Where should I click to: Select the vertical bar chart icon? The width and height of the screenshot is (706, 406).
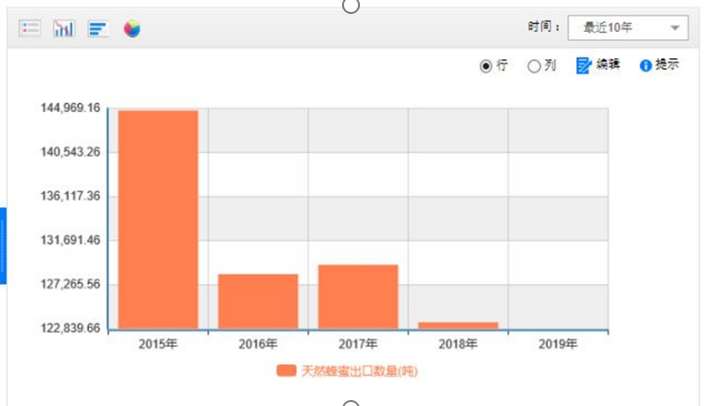point(63,29)
